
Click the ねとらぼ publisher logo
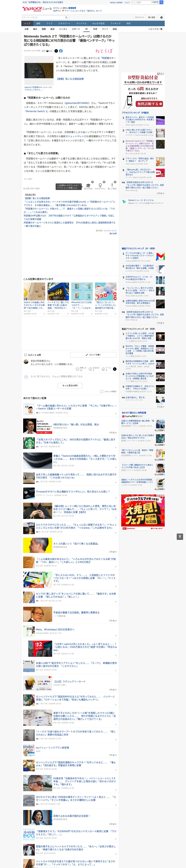click(x=104, y=51)
